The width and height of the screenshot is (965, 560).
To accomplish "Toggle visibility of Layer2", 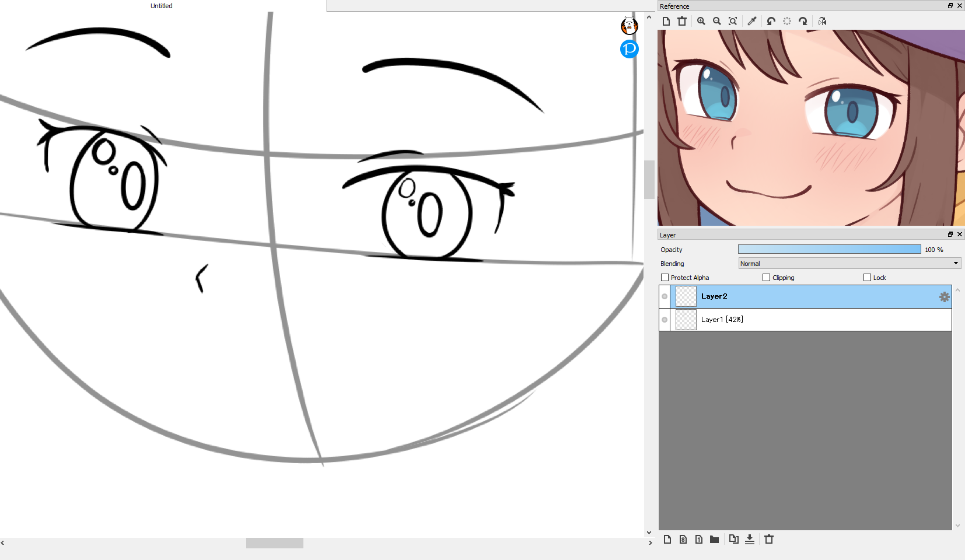I will click(665, 296).
